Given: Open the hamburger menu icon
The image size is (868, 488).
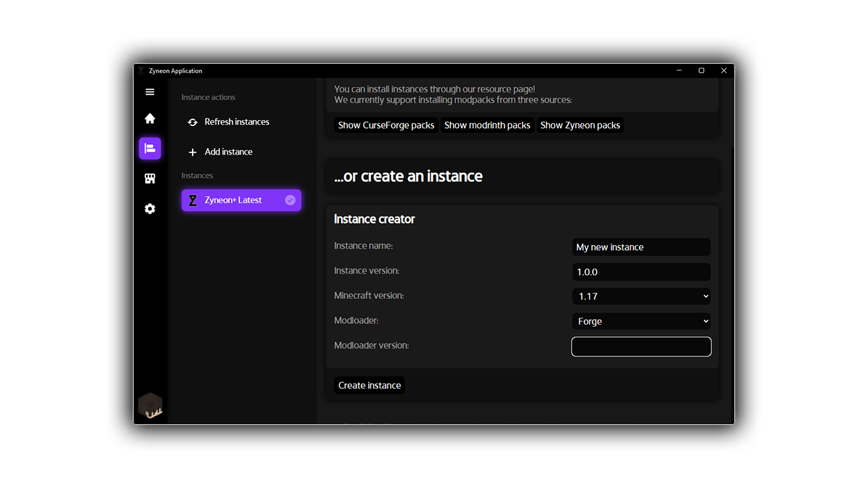Looking at the screenshot, I should coord(150,92).
